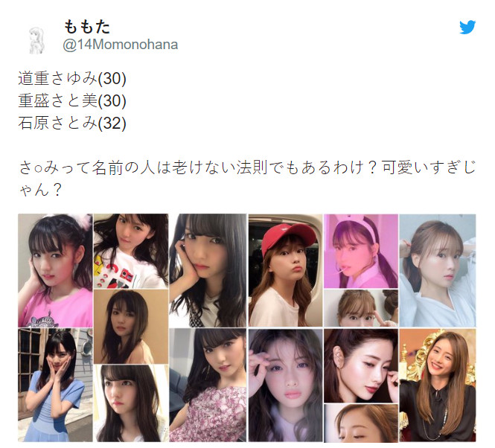This screenshot has width=495, height=448.
Task: Open the ponytail photo with white blouse
Action: [438, 271]
